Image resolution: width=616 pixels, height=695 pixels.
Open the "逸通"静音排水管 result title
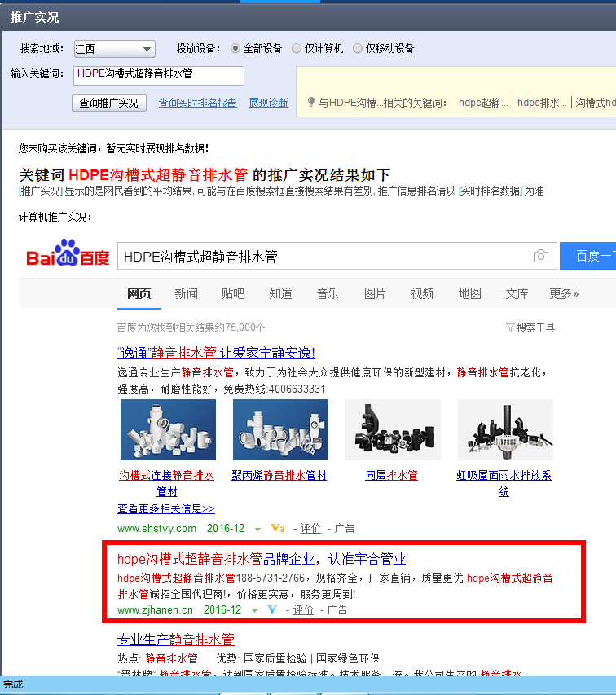point(216,353)
